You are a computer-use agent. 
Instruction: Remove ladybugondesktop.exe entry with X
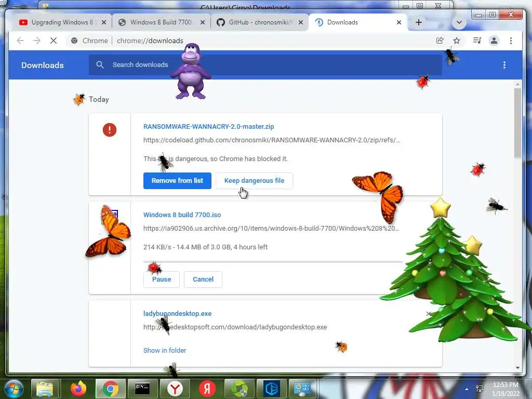(x=429, y=314)
